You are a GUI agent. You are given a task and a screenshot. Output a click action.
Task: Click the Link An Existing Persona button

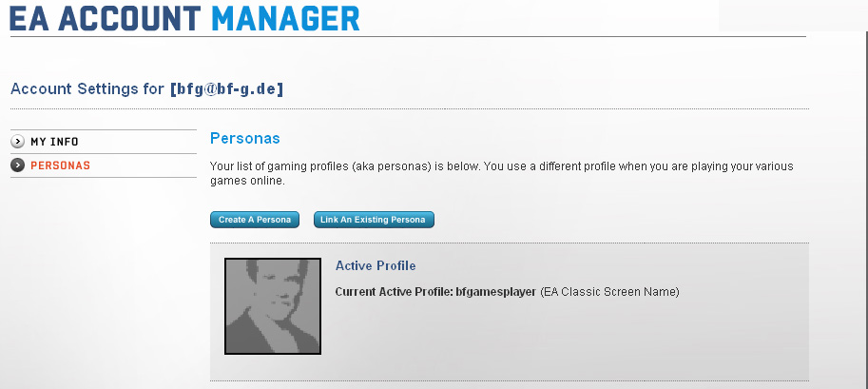[x=374, y=220]
